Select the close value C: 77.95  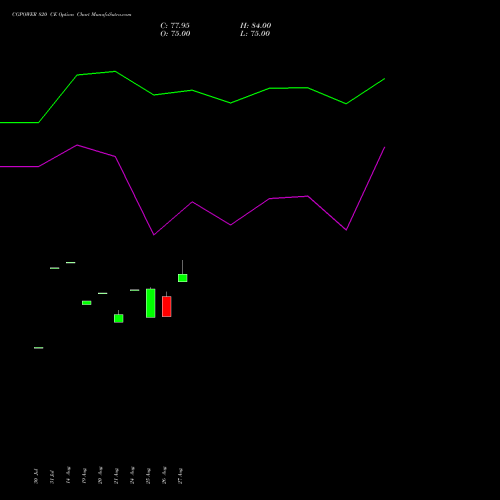pos(175,26)
